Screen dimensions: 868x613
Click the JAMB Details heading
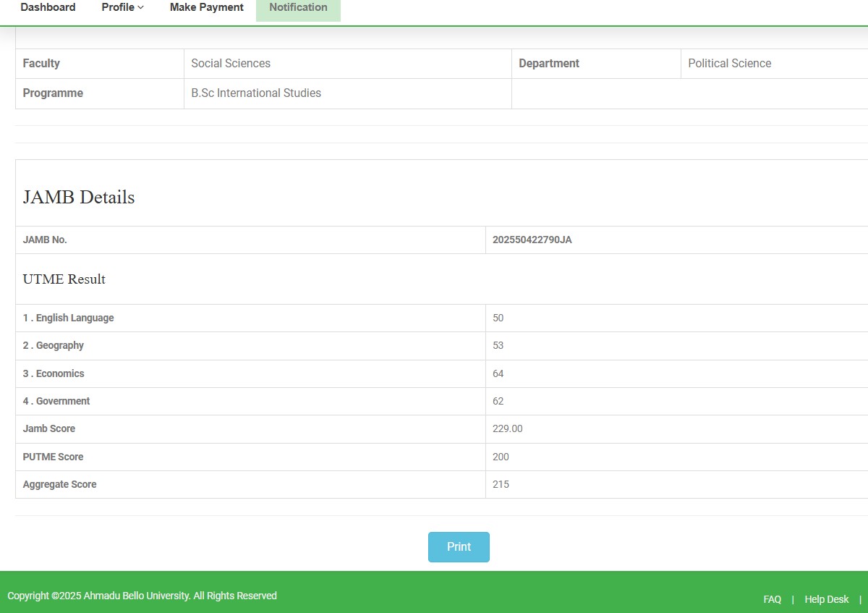(x=79, y=197)
